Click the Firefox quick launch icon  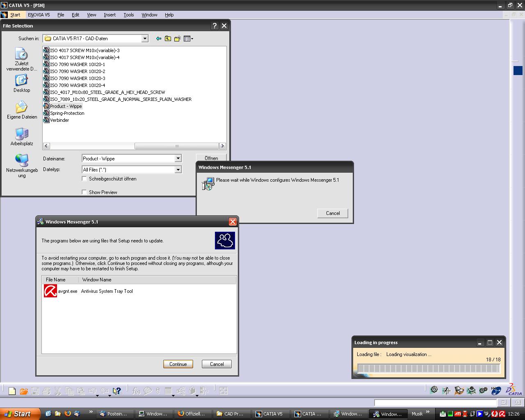click(67, 413)
